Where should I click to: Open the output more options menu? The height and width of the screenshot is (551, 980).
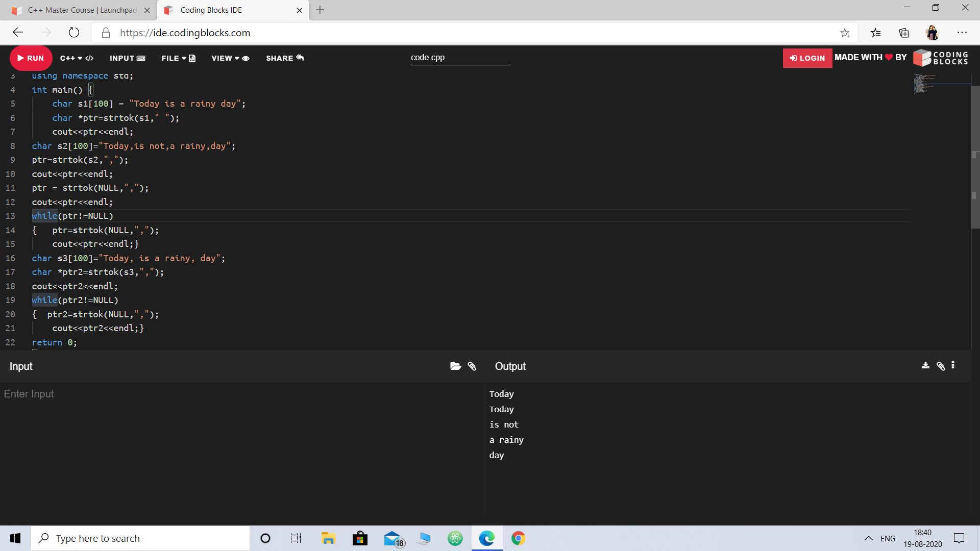[953, 365]
